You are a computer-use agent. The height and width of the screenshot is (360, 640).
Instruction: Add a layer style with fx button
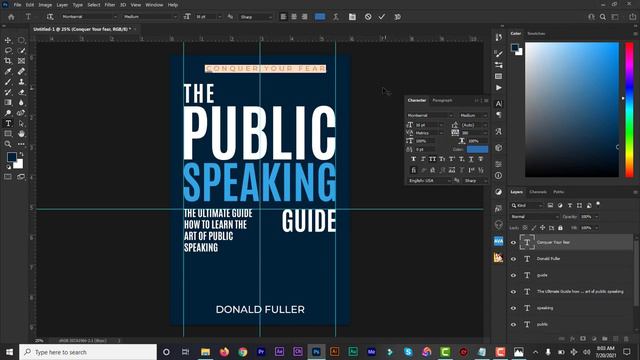572,339
